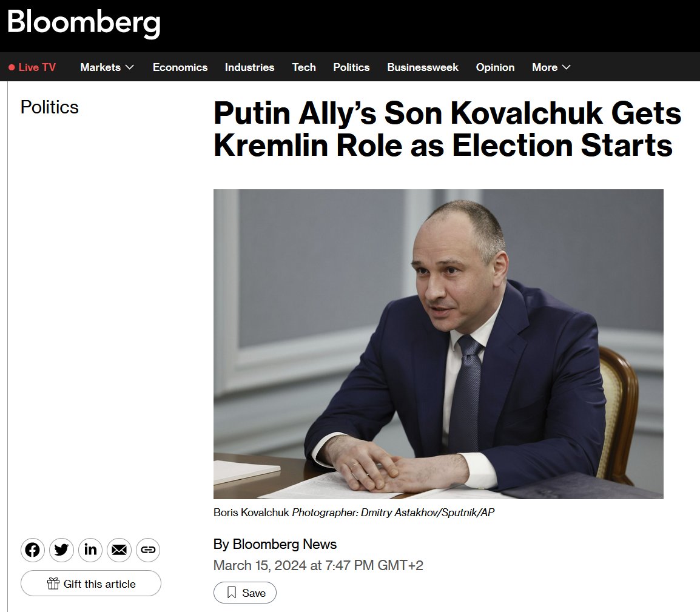Go to the Tech section

303,67
